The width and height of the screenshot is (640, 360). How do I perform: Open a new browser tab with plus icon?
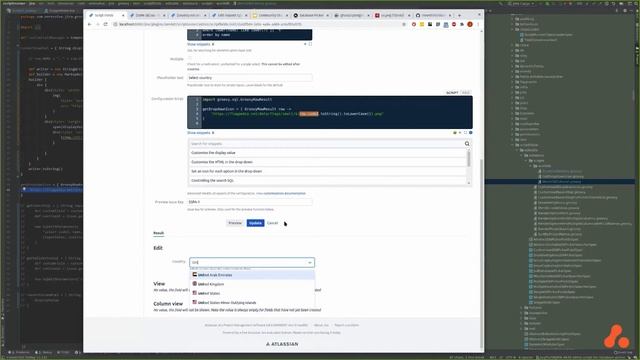pyautogui.click(x=459, y=16)
